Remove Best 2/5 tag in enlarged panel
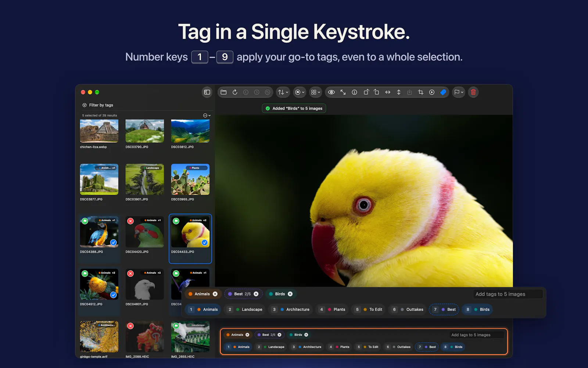Screen dimensions: 588x368 coord(256,294)
